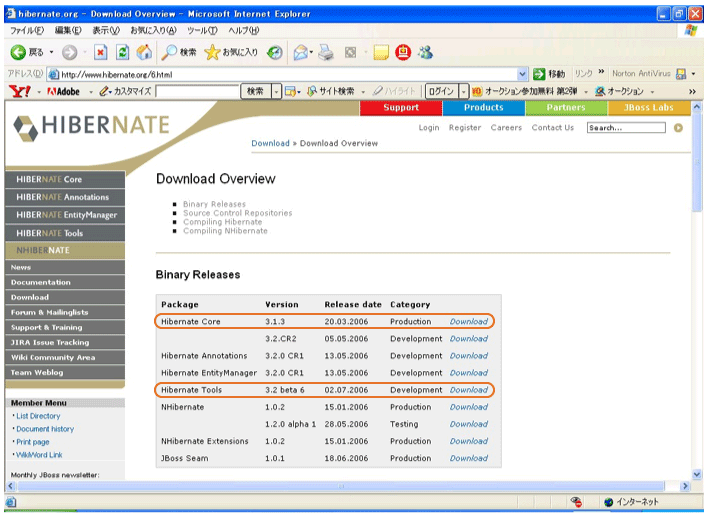Select the red Support tab

point(401,108)
